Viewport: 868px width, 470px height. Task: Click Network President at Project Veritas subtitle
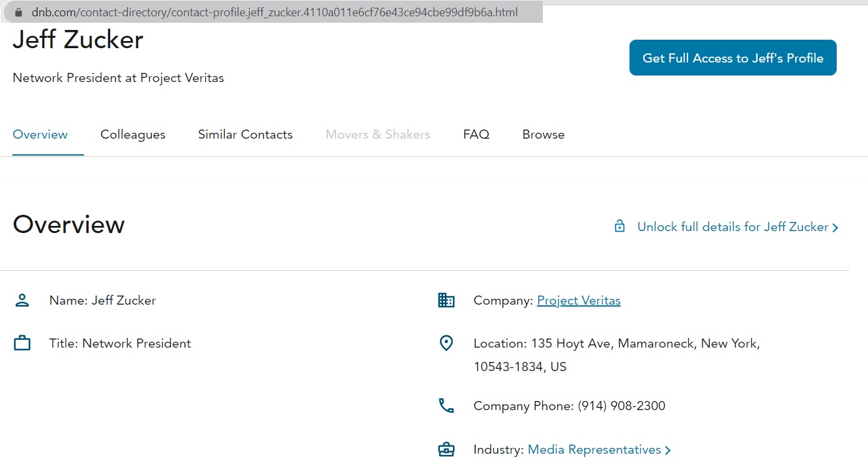pos(119,78)
